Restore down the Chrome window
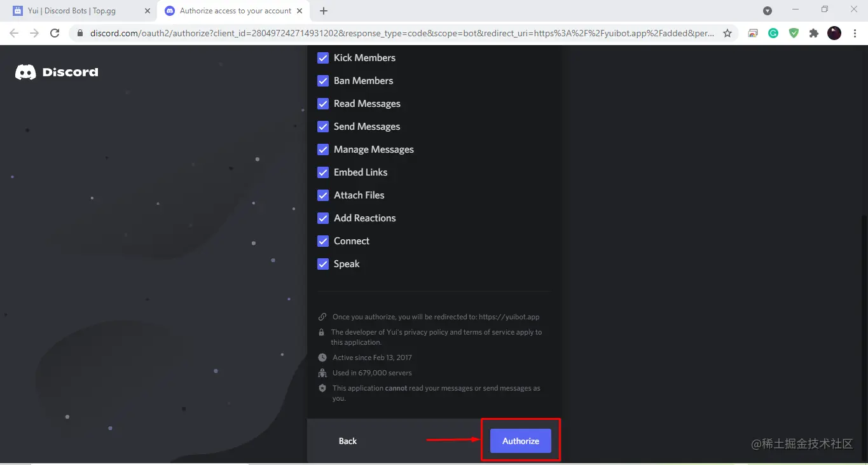The height and width of the screenshot is (465, 868). pos(825,10)
